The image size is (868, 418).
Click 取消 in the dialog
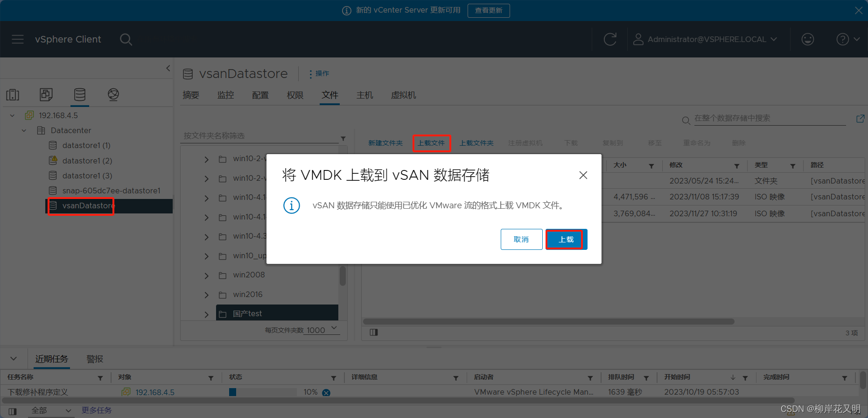coord(521,240)
